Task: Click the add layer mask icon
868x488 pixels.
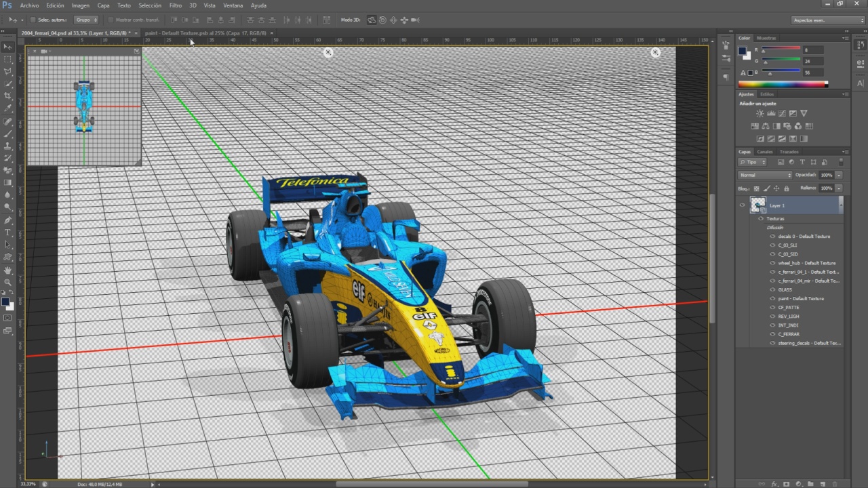Action: click(x=786, y=484)
